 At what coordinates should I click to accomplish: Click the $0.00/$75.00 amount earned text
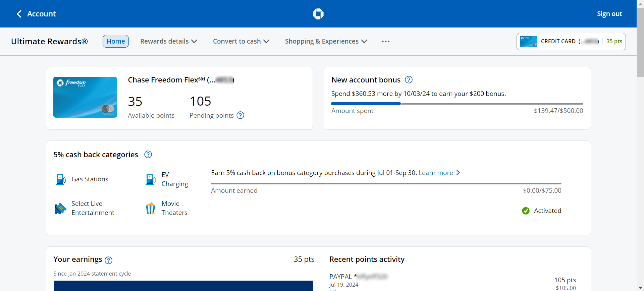point(542,190)
